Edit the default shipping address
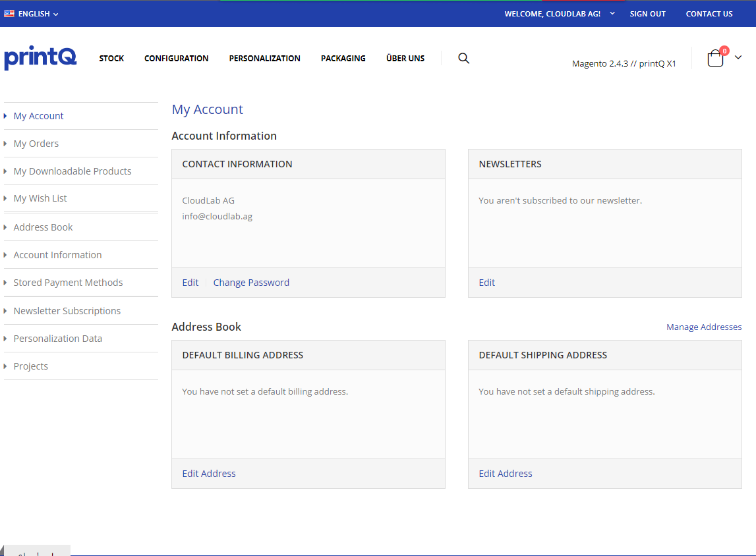 pos(506,474)
